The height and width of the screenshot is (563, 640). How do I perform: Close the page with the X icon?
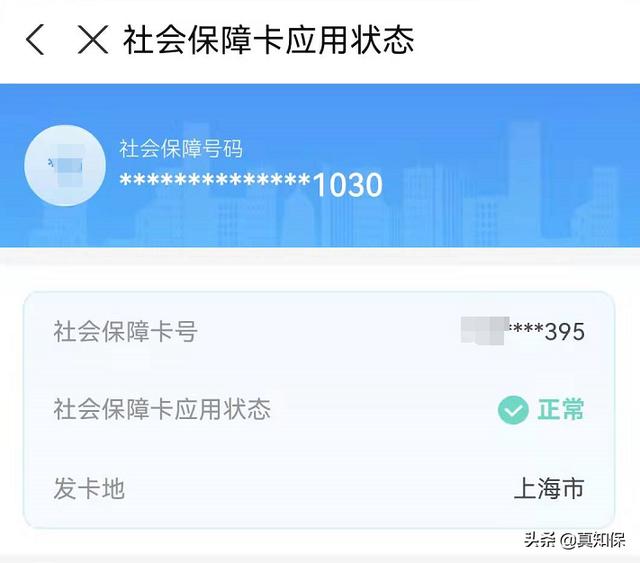click(93, 39)
